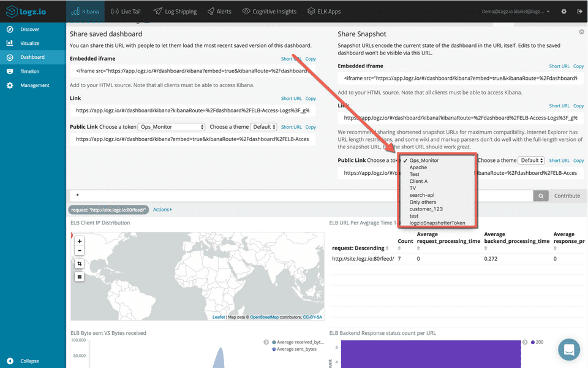Open the Live Tail tab
The height and width of the screenshot is (368, 588).
point(126,11)
